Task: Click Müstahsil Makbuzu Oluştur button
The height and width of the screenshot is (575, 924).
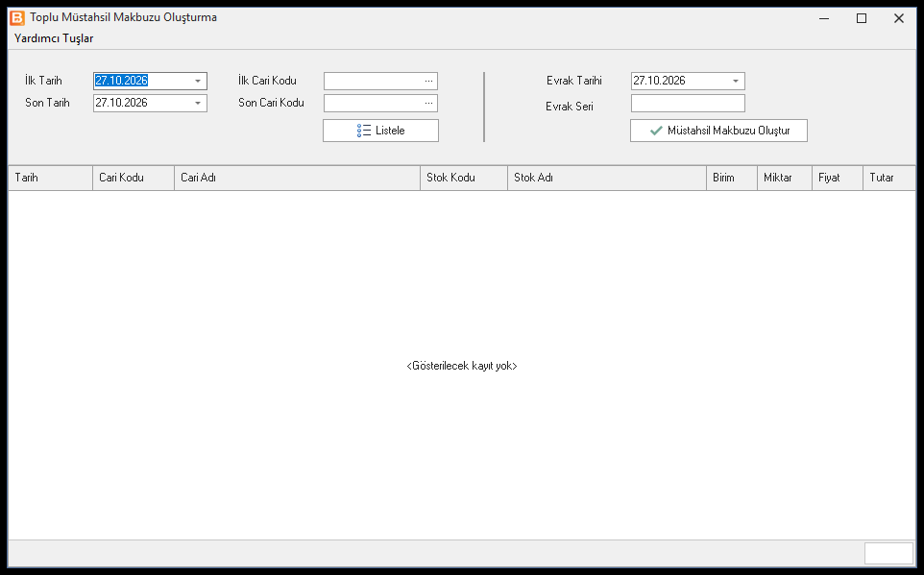Action: pyautogui.click(x=718, y=131)
